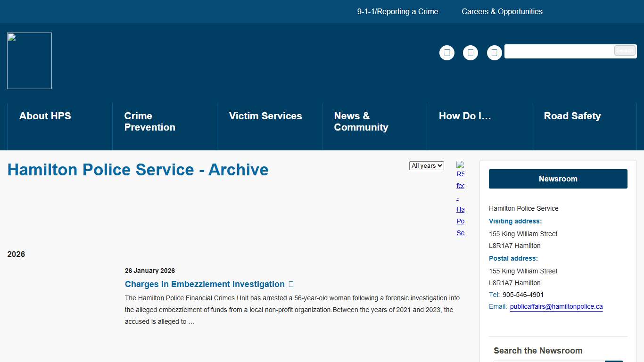Email publicaffairs@hamiltonpolice.ca via the link
The image size is (644, 362).
(x=556, y=306)
